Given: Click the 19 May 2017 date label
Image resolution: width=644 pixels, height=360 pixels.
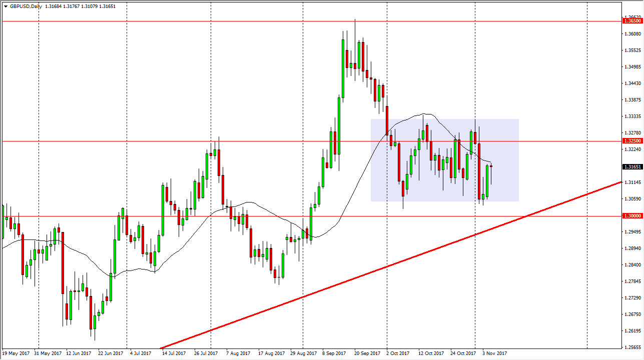Looking at the screenshot, I should point(15,352).
